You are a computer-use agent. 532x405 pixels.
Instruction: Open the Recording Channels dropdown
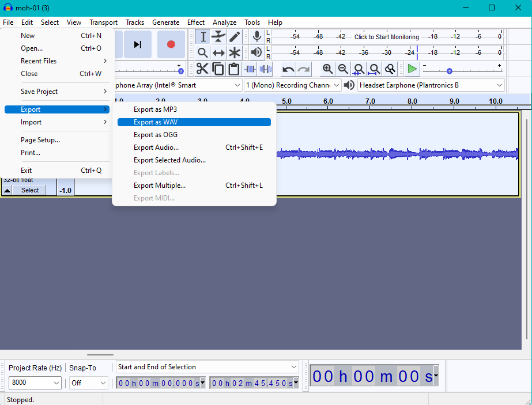[292, 85]
